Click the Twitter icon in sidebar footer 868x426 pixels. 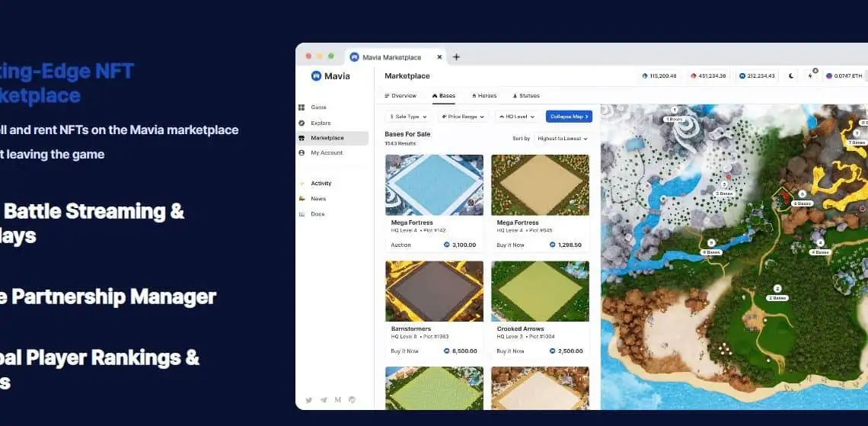click(x=309, y=400)
